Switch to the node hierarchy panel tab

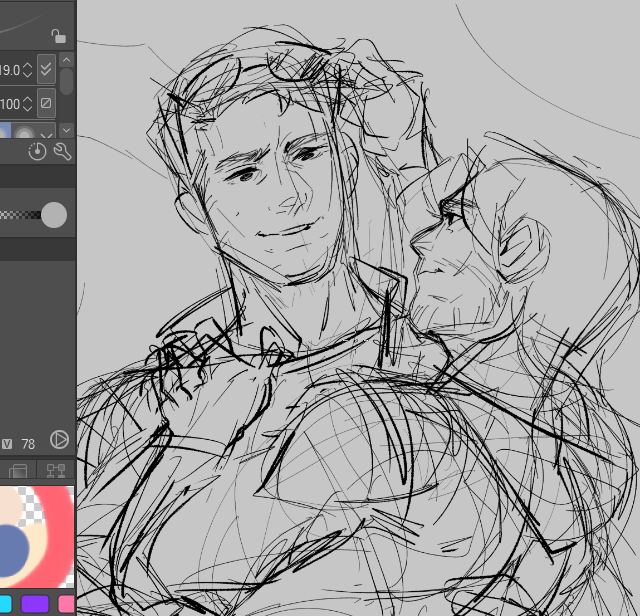point(56,470)
